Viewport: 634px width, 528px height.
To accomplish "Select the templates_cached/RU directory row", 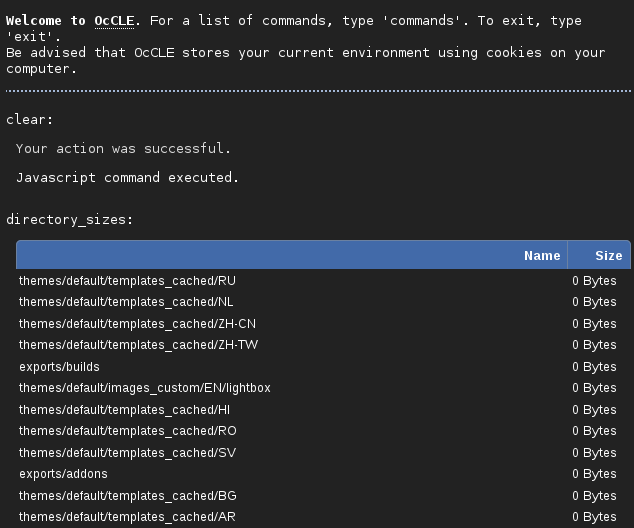I will tap(127, 281).
